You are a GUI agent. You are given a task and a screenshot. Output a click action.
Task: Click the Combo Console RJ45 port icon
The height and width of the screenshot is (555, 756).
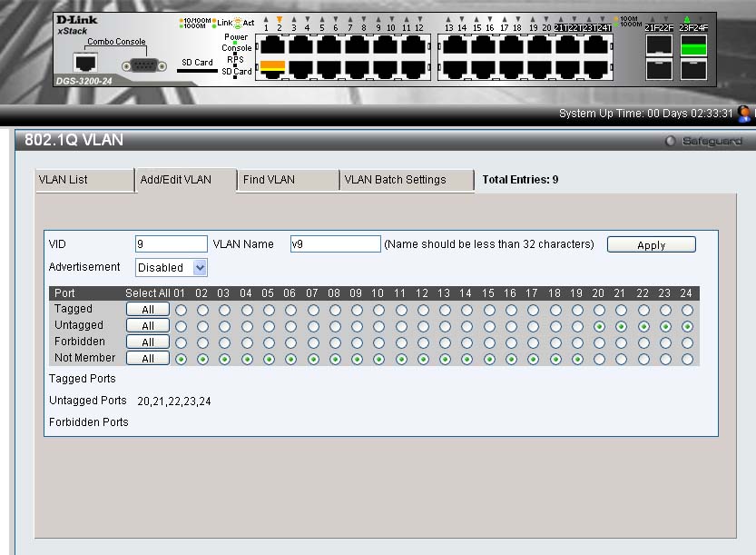click(86, 63)
